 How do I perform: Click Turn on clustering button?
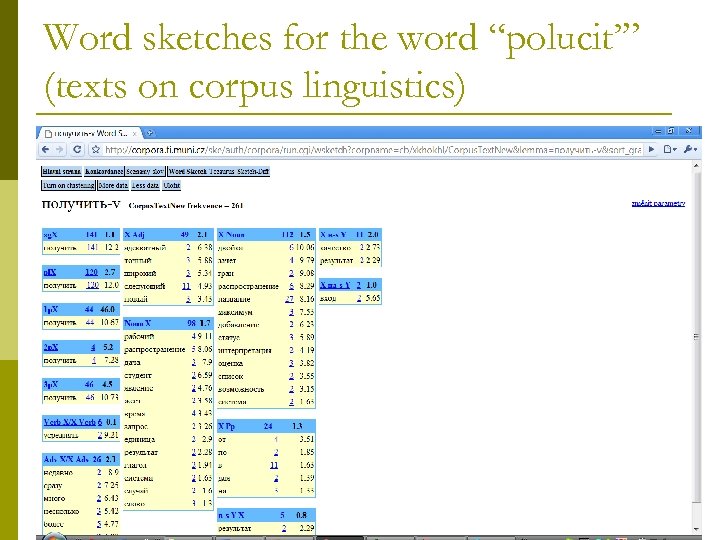68,185
